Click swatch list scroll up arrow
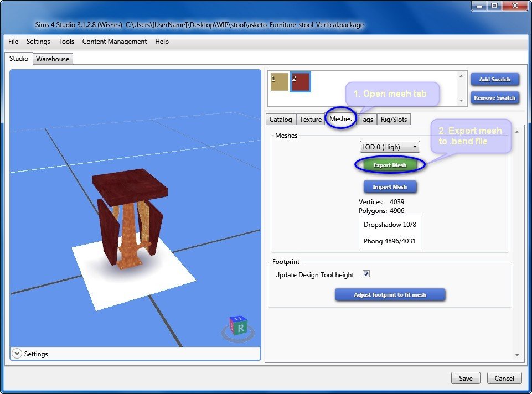The width and height of the screenshot is (532, 394). coord(461,76)
